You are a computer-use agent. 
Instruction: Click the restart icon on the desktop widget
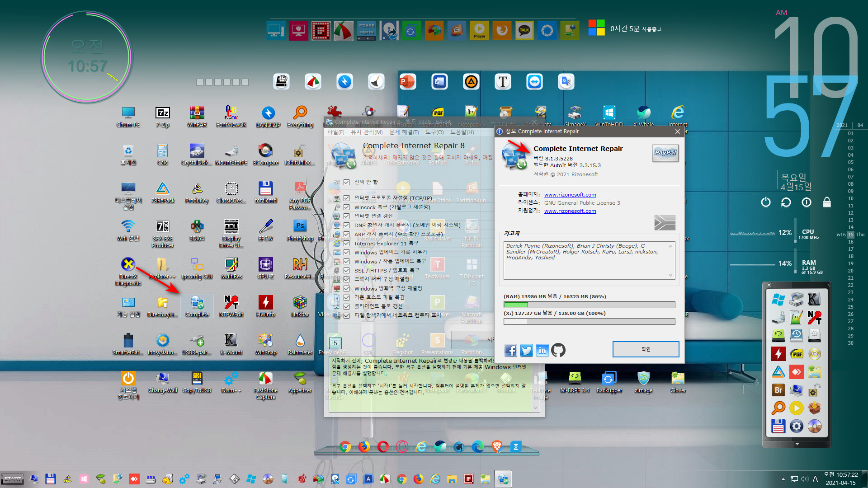tap(786, 202)
